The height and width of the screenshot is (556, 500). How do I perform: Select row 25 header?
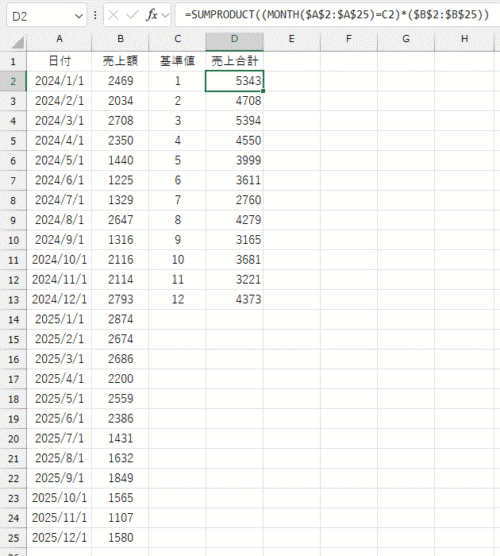[13, 538]
